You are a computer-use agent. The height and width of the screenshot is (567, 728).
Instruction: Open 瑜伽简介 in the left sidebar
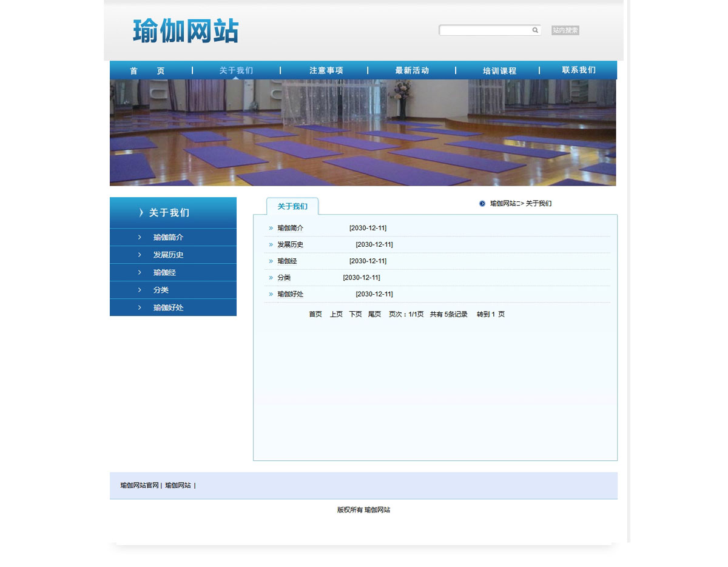168,237
